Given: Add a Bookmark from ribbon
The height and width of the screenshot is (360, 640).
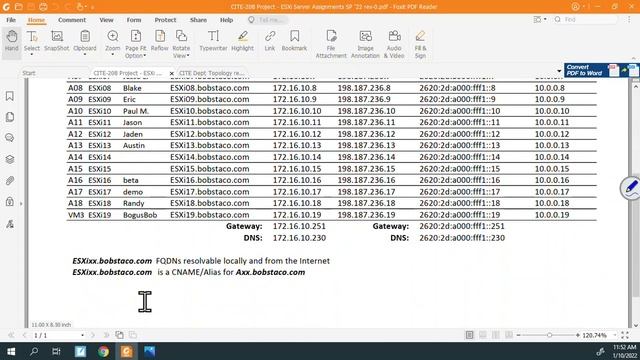Looking at the screenshot, I should click(x=294, y=40).
